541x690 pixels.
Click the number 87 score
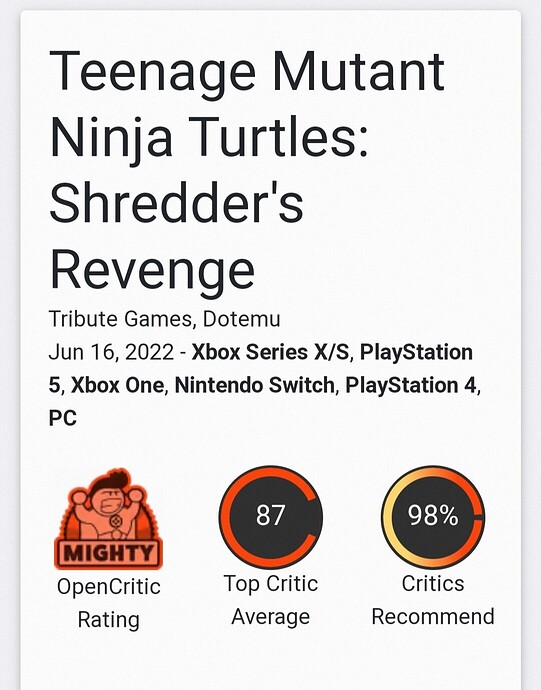coord(271,515)
